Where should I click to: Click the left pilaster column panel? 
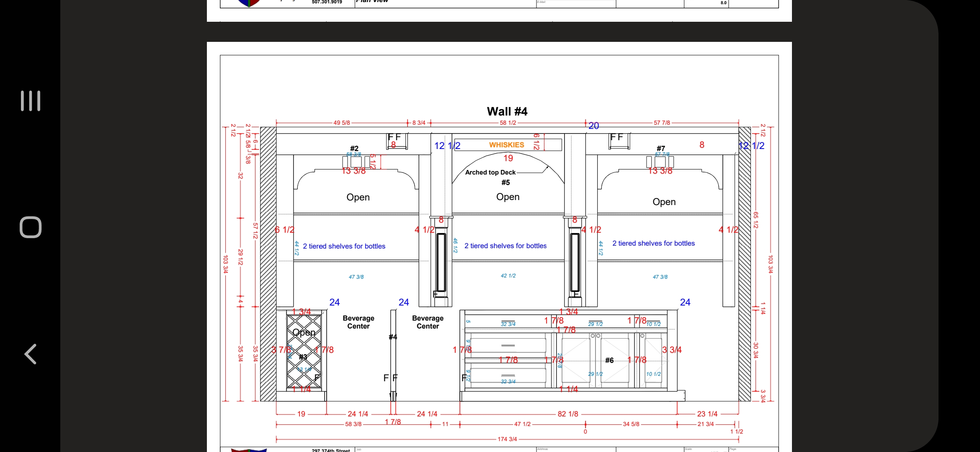[441, 262]
